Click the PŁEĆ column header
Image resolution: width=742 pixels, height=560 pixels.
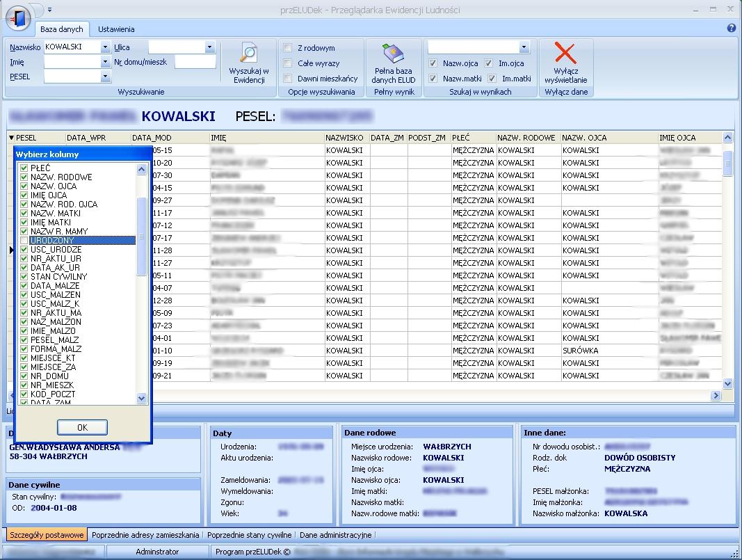point(473,138)
